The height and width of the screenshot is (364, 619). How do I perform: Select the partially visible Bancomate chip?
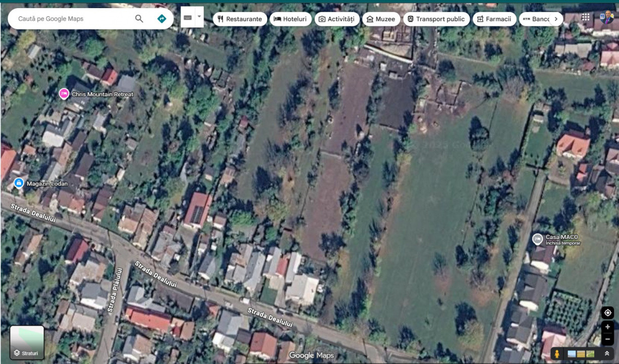(535, 19)
